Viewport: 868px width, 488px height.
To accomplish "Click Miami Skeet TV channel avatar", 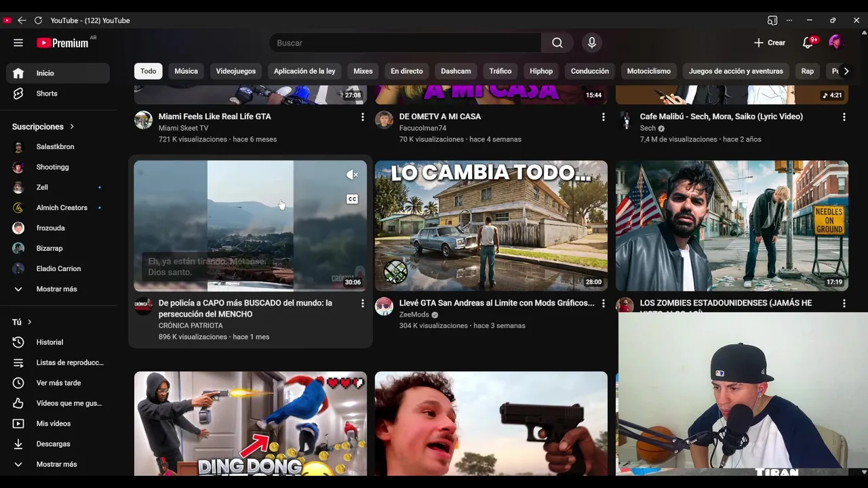I will pyautogui.click(x=143, y=120).
